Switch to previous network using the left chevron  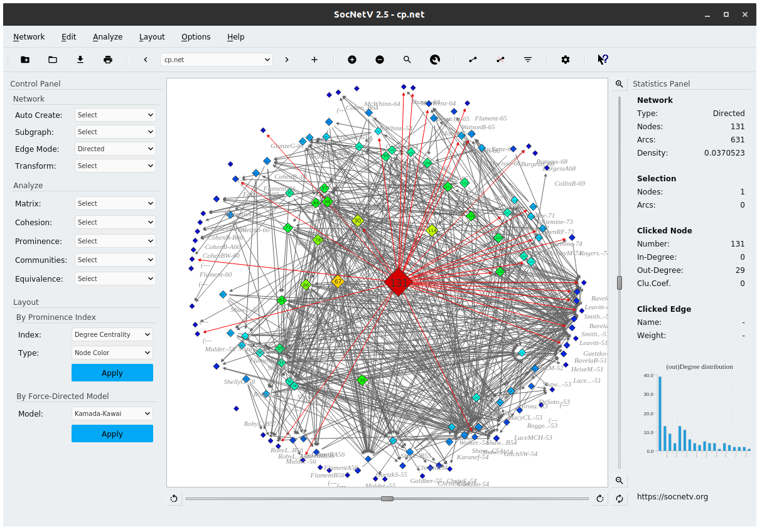tap(145, 59)
